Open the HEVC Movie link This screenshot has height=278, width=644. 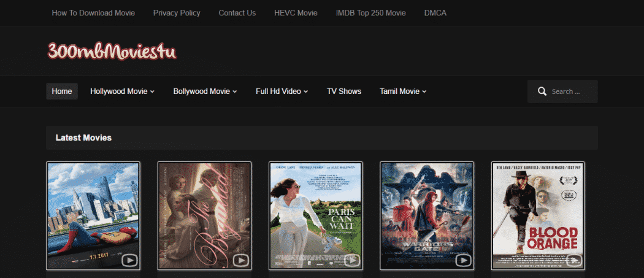[296, 13]
